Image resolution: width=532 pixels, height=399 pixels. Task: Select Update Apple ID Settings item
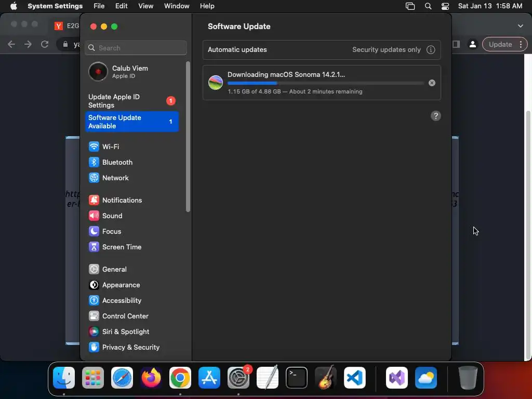pyautogui.click(x=131, y=101)
